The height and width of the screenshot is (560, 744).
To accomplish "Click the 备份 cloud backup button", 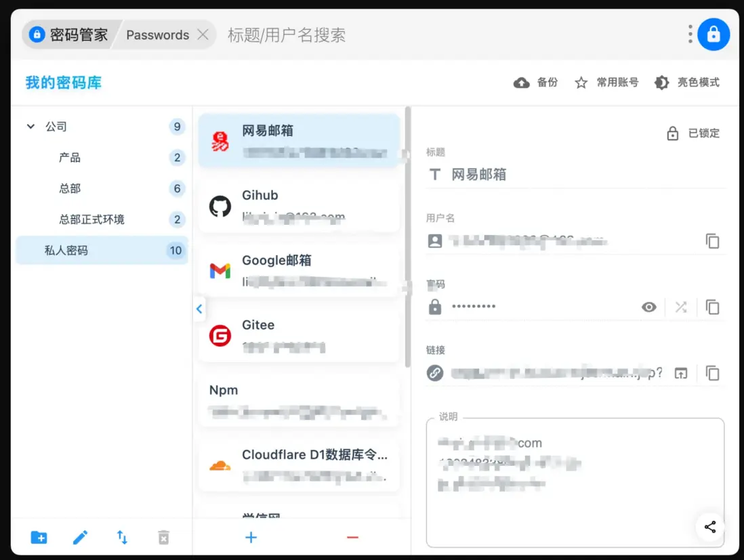I will [535, 83].
